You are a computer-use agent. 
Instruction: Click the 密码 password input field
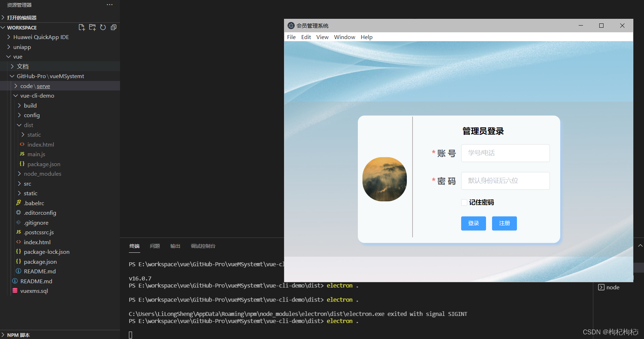[x=506, y=181]
